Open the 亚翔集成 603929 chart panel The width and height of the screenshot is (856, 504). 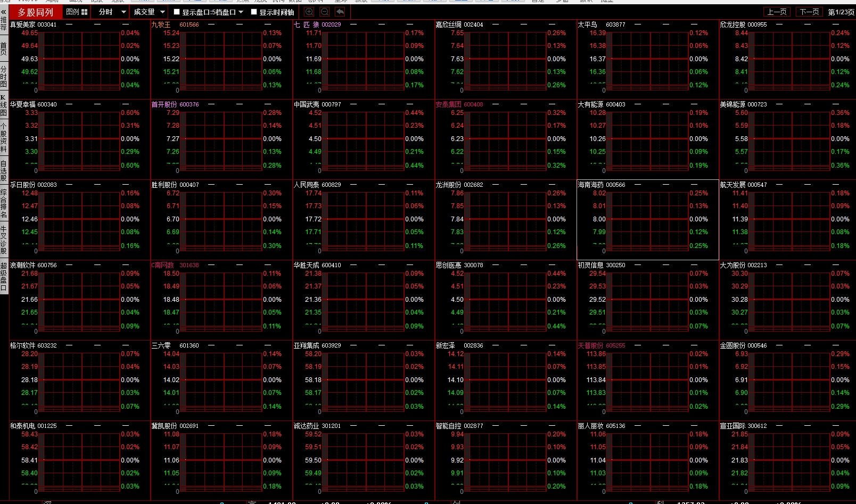point(364,381)
